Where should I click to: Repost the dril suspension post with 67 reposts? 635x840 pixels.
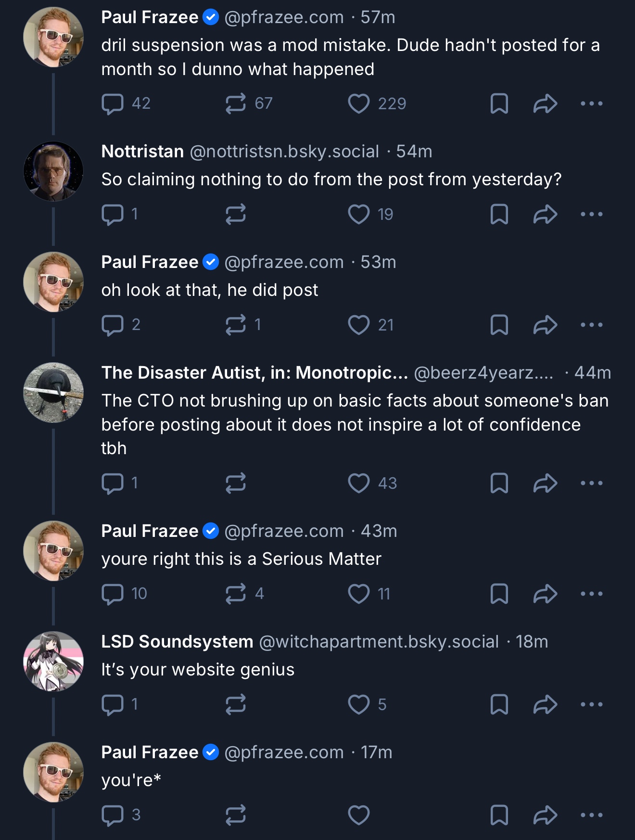coord(236,103)
